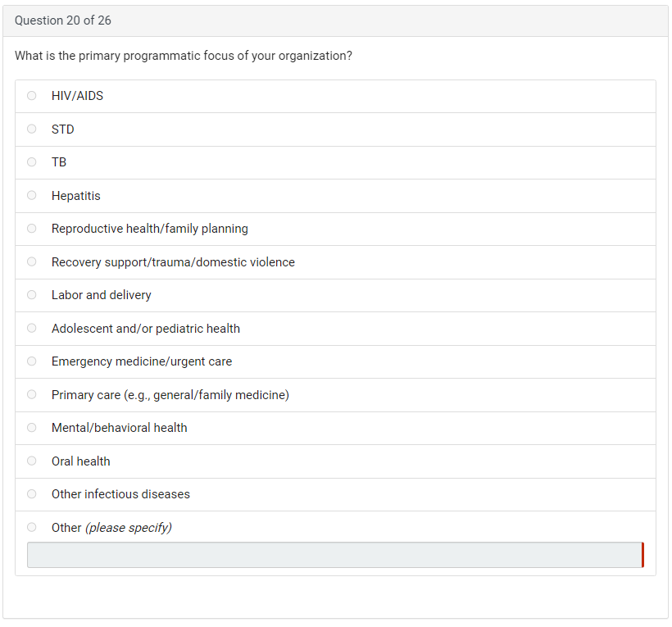The width and height of the screenshot is (672, 627).
Task: Choose the Oral health radio button
Action: tap(32, 461)
